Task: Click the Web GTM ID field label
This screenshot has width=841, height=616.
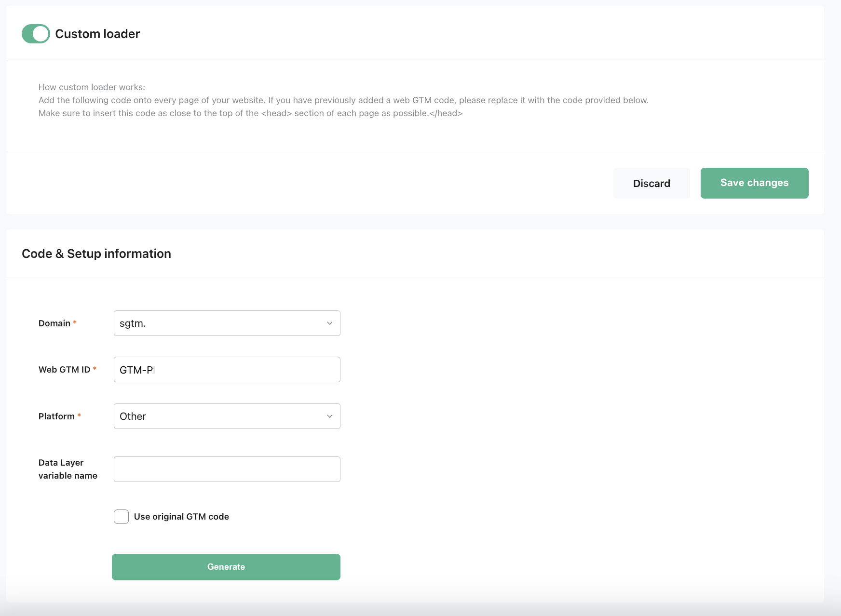Action: (x=64, y=370)
